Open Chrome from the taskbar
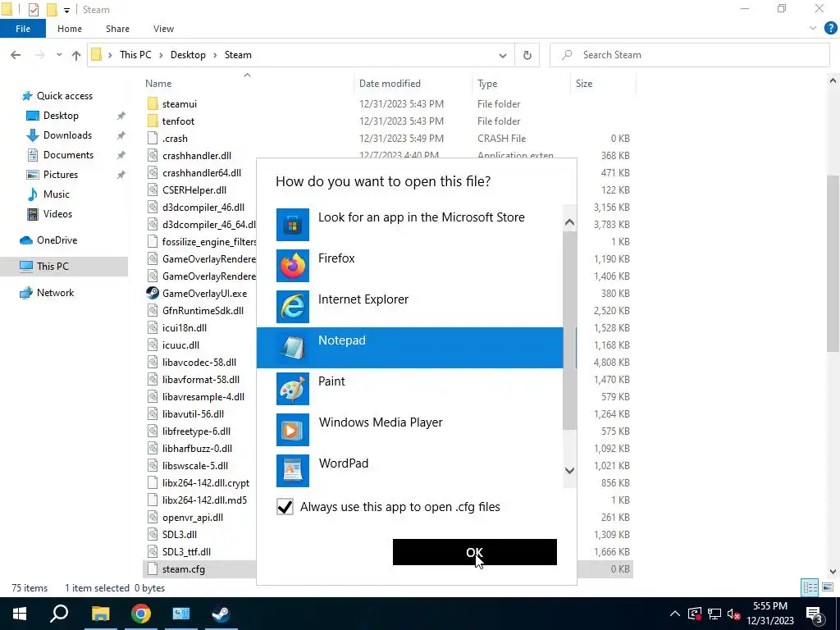This screenshot has height=630, width=840. [140, 614]
